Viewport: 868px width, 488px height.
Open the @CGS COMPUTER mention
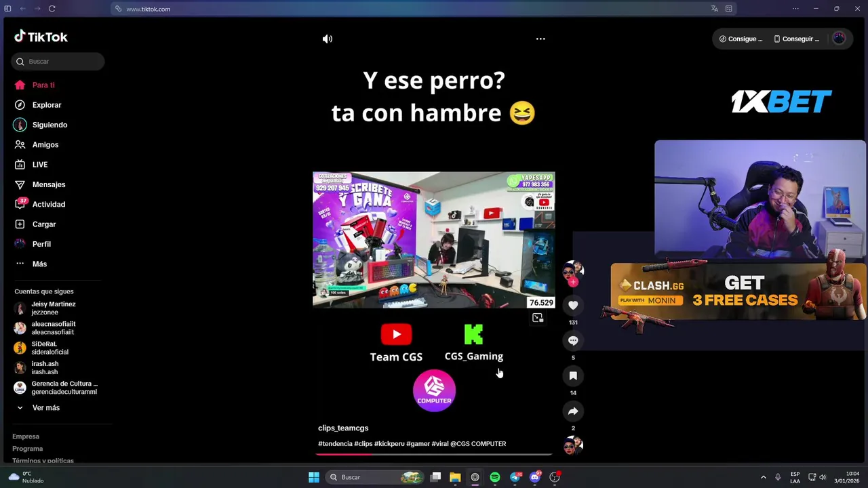[478, 444]
